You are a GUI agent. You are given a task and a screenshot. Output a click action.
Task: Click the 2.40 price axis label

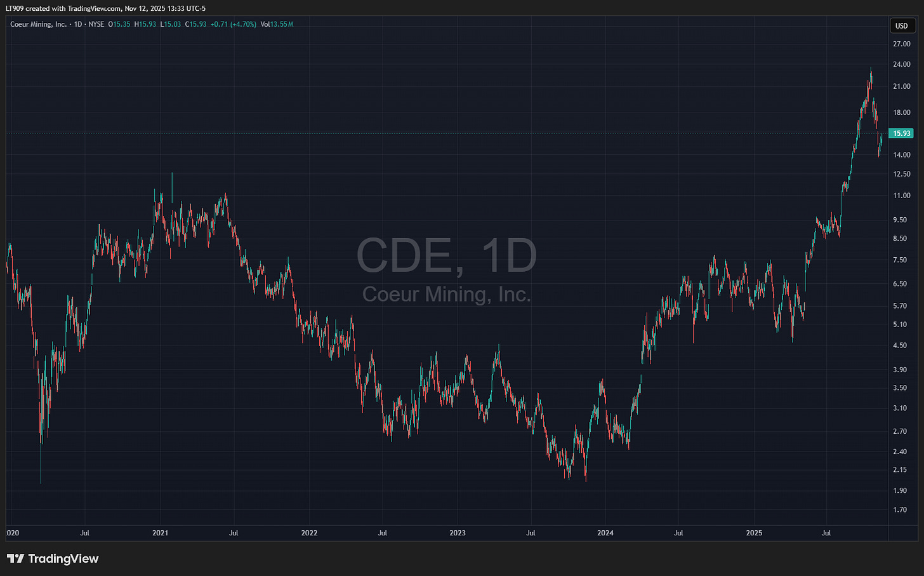point(900,452)
